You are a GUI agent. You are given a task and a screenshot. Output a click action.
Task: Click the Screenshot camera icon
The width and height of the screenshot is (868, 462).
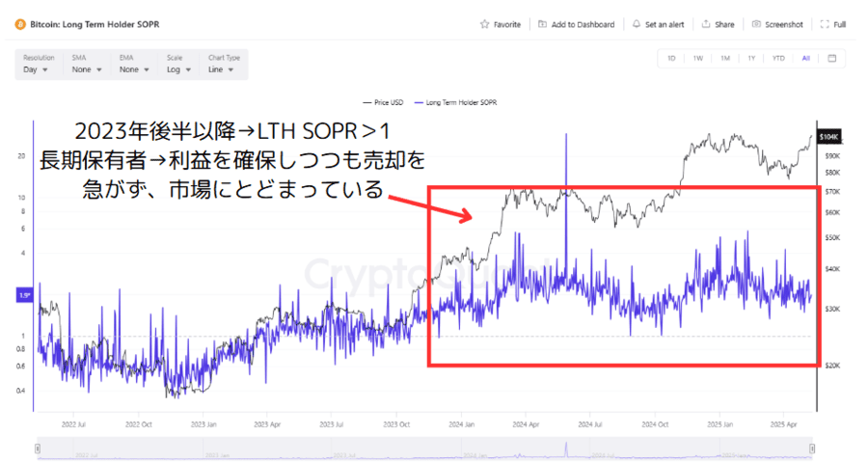[x=756, y=24]
